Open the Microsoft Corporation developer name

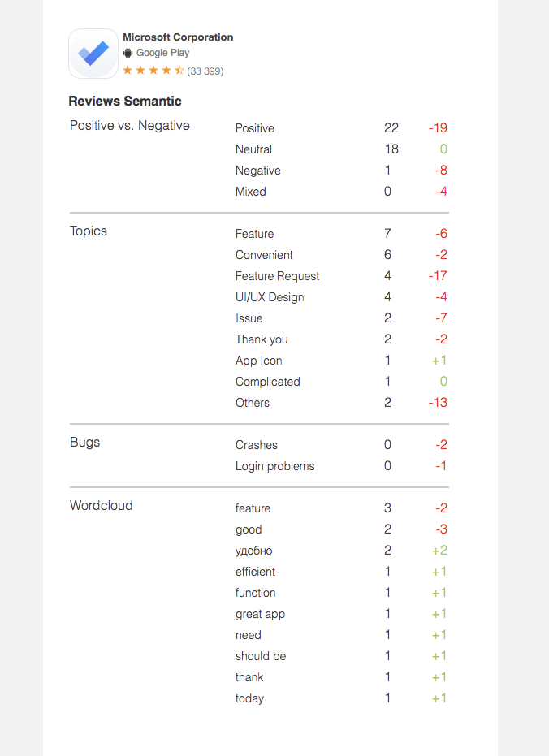tap(178, 37)
